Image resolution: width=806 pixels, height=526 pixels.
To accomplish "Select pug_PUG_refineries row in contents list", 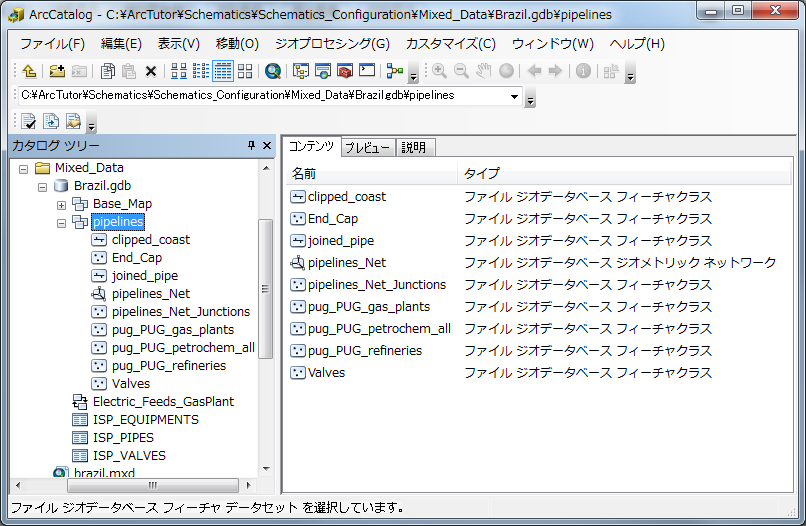I will pyautogui.click(x=365, y=351).
